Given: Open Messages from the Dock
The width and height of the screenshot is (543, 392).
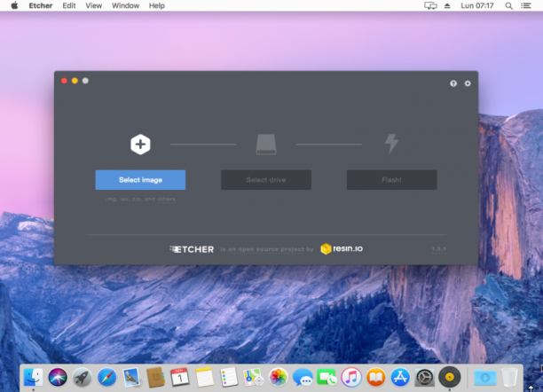Looking at the screenshot, I should (x=303, y=377).
